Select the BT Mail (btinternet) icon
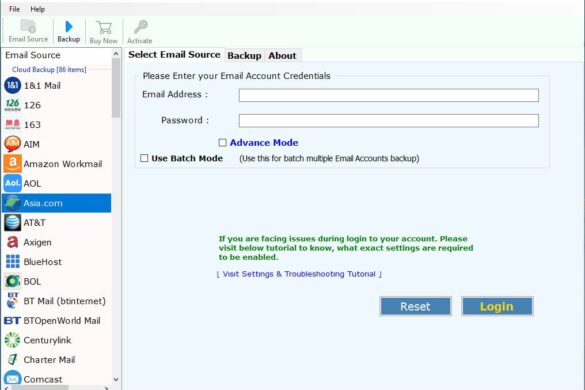The image size is (585, 390). click(x=12, y=301)
